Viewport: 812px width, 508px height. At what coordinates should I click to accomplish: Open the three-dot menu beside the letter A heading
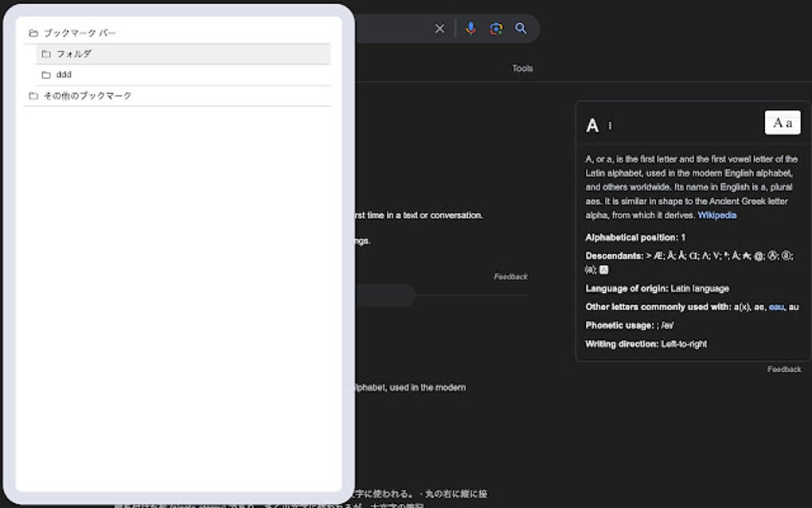pos(609,126)
